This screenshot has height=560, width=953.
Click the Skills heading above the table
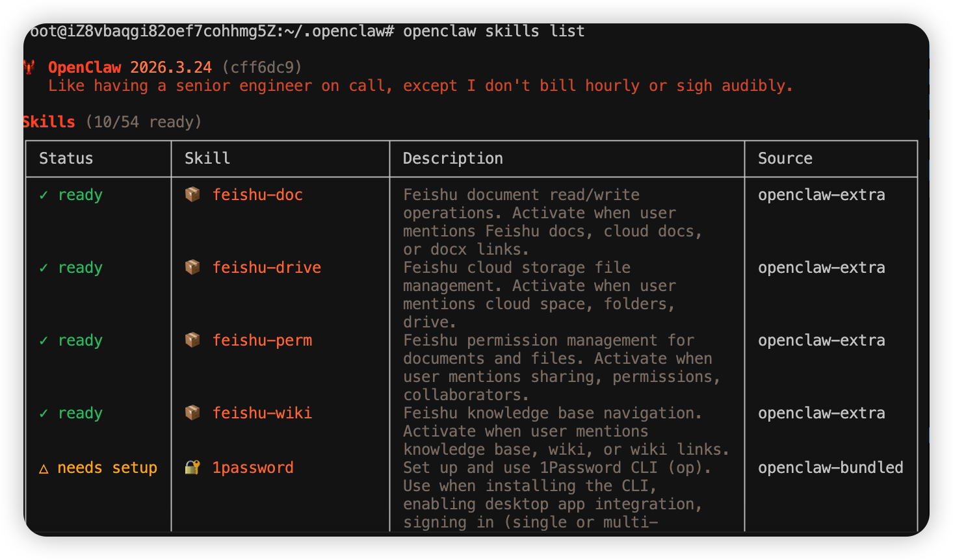(x=49, y=122)
